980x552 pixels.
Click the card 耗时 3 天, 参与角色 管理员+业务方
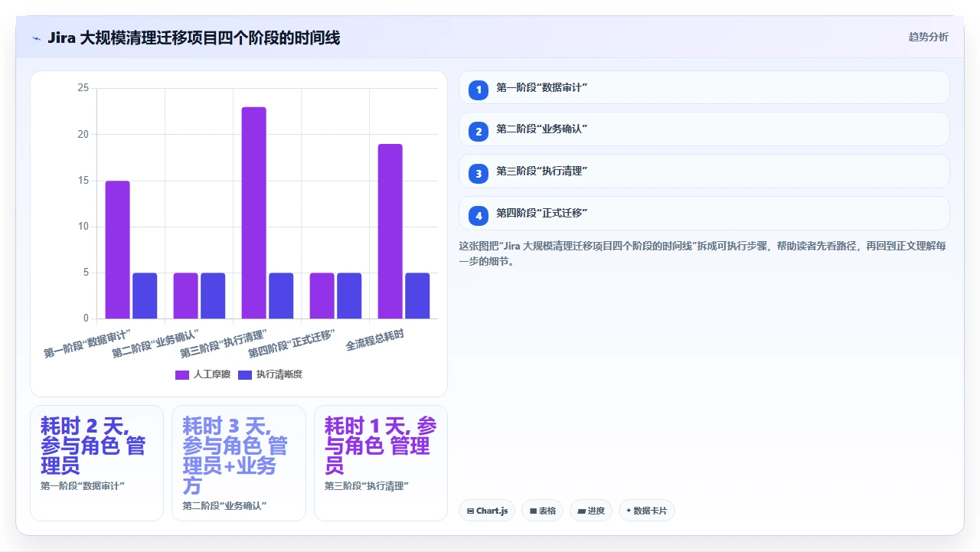tap(239, 463)
